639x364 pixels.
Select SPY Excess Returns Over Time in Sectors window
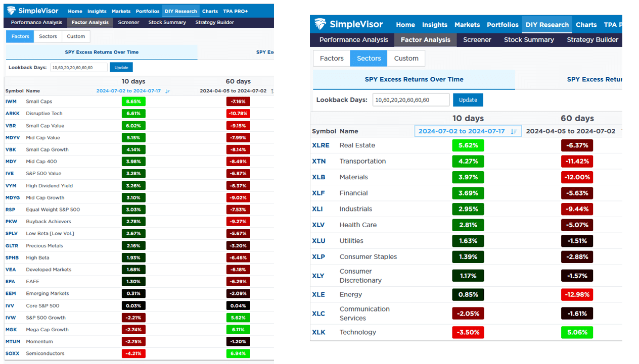point(414,79)
